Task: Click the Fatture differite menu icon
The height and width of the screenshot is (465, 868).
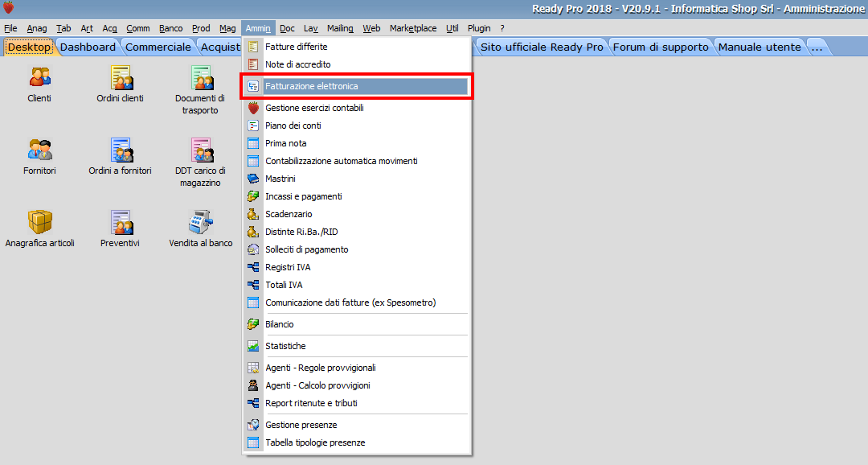Action: click(x=253, y=47)
